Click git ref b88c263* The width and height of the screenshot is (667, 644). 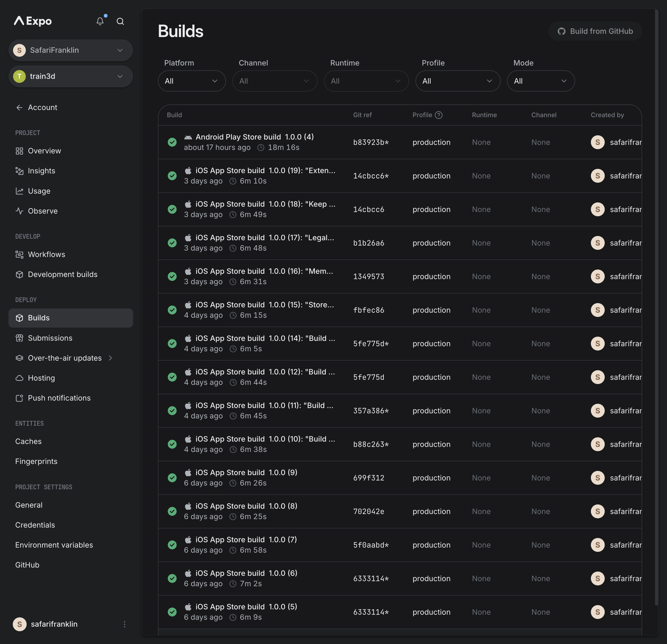point(371,445)
